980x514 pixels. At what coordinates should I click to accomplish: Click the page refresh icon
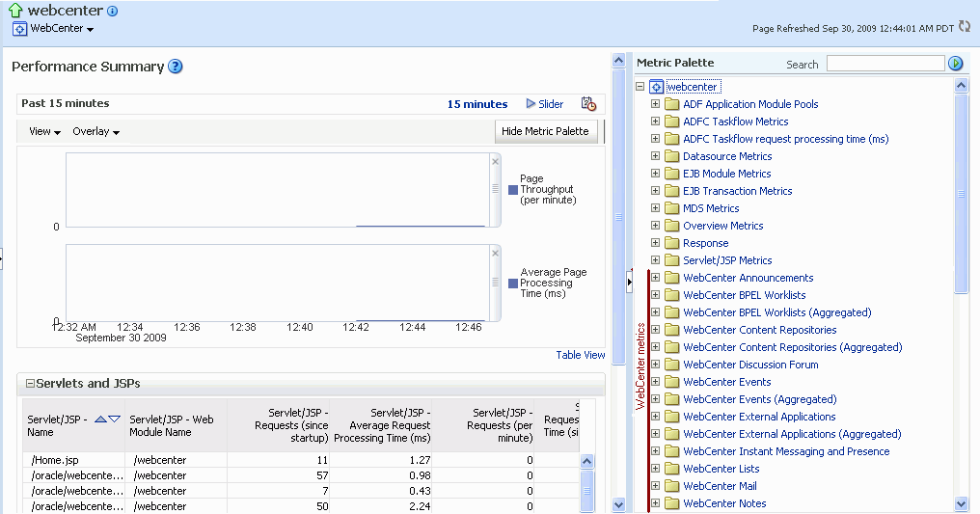[965, 27]
